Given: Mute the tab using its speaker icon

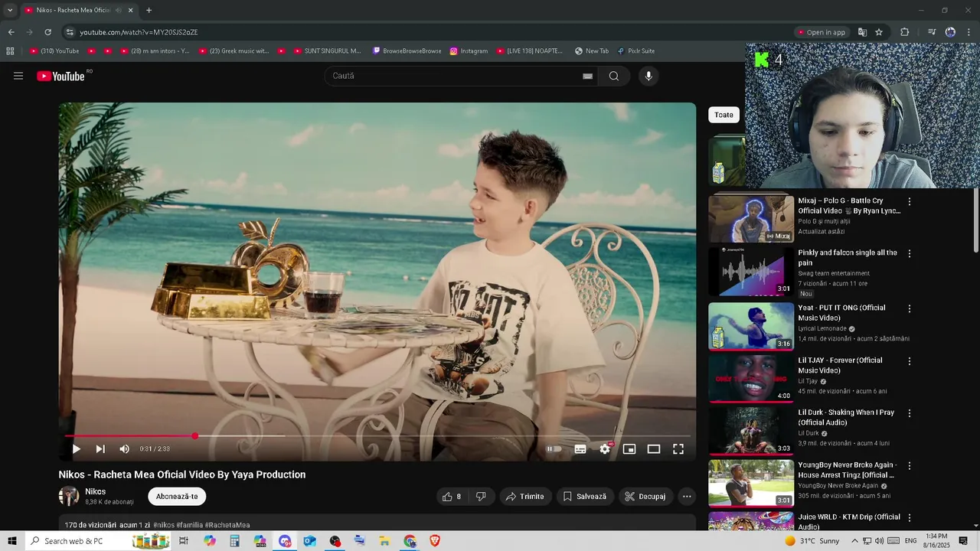Looking at the screenshot, I should 119,10.
